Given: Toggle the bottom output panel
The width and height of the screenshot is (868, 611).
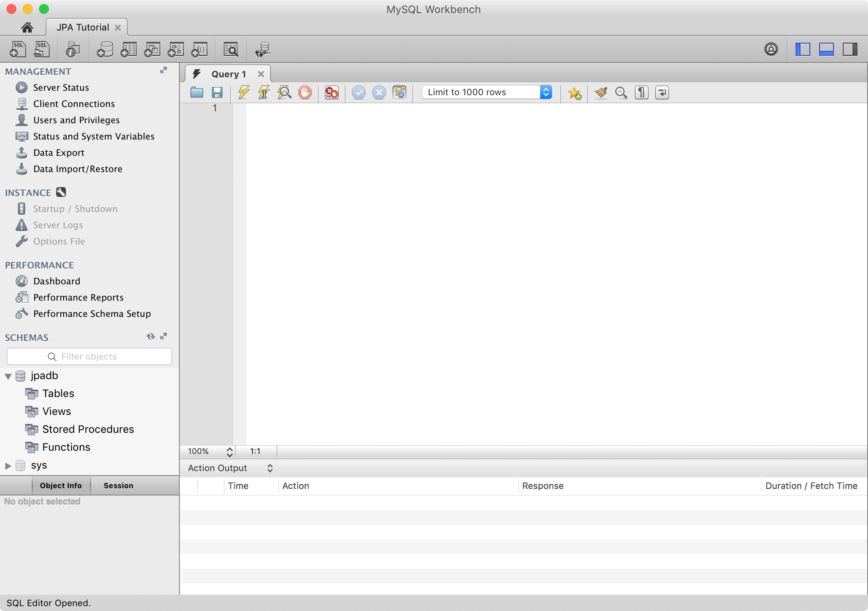Looking at the screenshot, I should tap(826, 49).
